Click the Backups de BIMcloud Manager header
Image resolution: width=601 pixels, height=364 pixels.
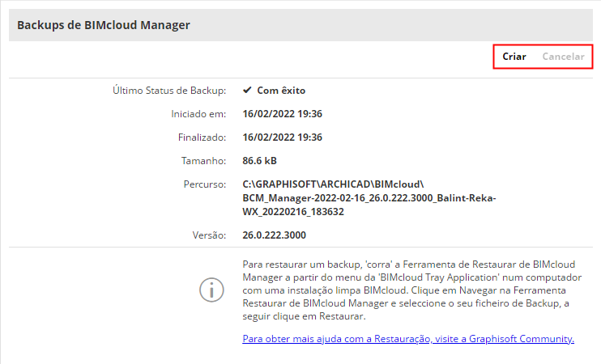pyautogui.click(x=103, y=25)
